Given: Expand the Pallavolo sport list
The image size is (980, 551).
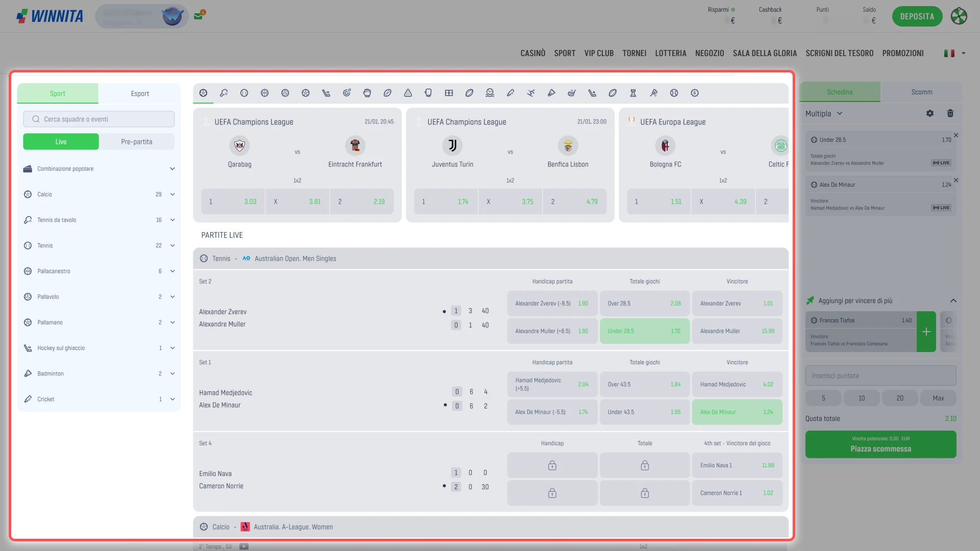Looking at the screenshot, I should pos(99,297).
